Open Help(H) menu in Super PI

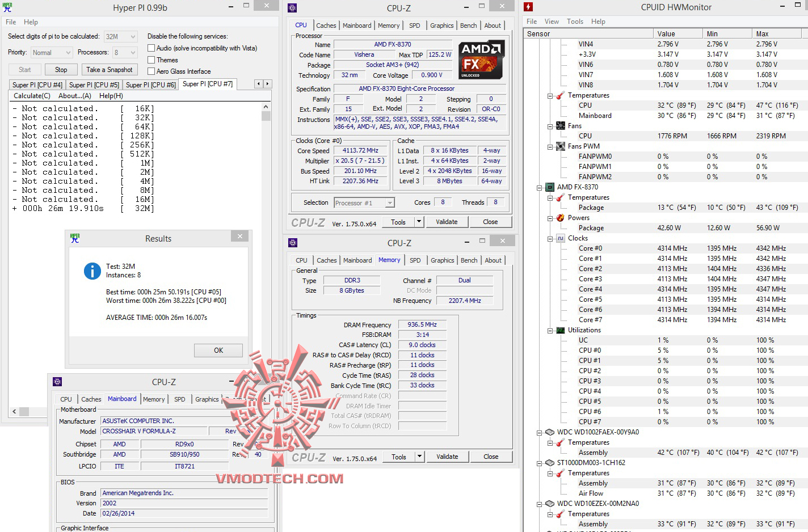click(111, 96)
